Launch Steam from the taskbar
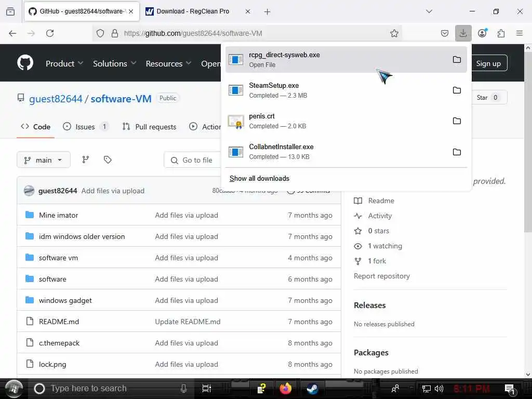Viewport: 532px width, 399px height. coord(312,389)
